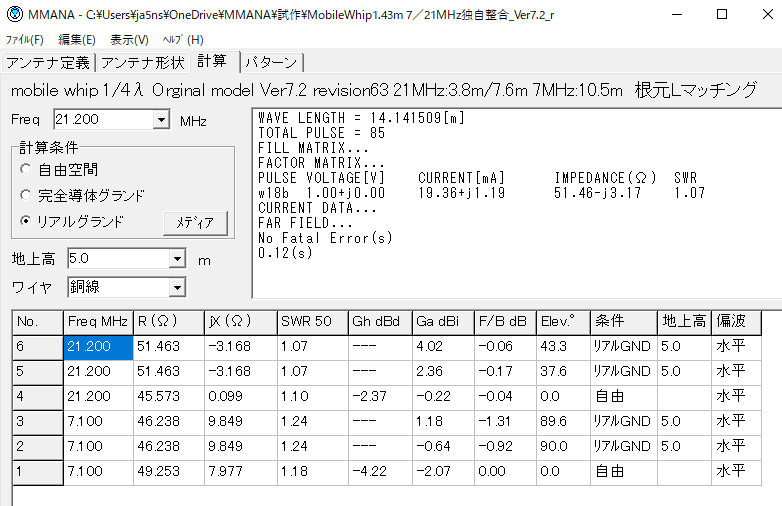Click the Elev.° column header
Viewport: 782px width, 506px height.
pyautogui.click(x=563, y=322)
